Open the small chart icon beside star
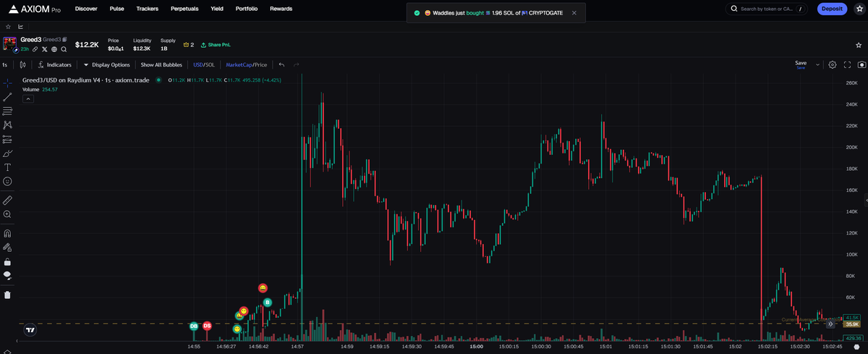868x354 pixels. (x=20, y=26)
